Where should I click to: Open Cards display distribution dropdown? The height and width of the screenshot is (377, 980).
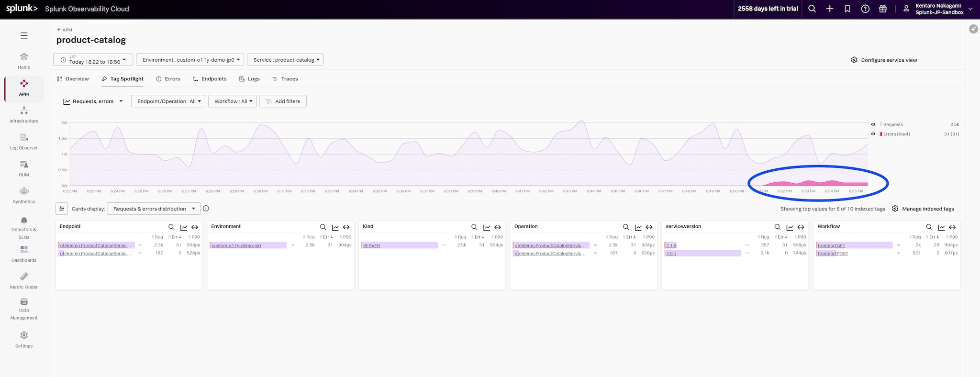(x=154, y=209)
